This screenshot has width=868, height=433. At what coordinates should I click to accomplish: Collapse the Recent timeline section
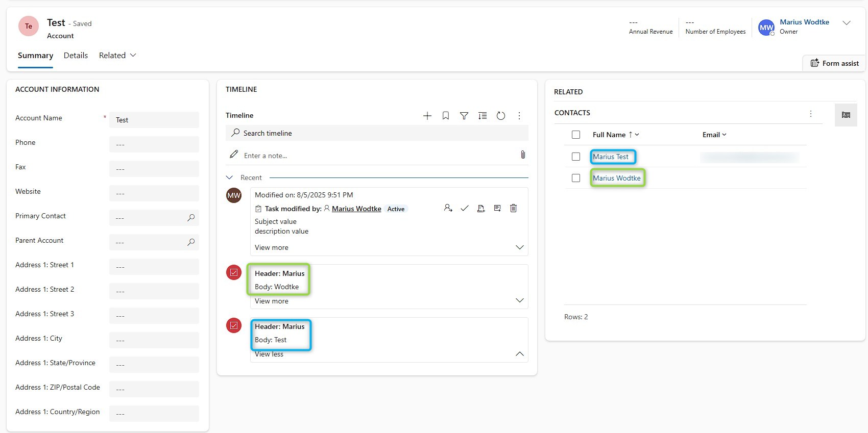click(x=230, y=177)
